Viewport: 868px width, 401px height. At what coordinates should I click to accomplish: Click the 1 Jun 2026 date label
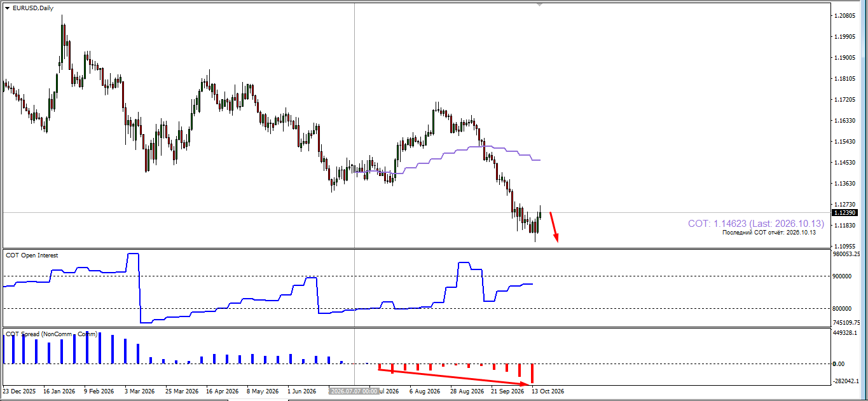pyautogui.click(x=302, y=391)
